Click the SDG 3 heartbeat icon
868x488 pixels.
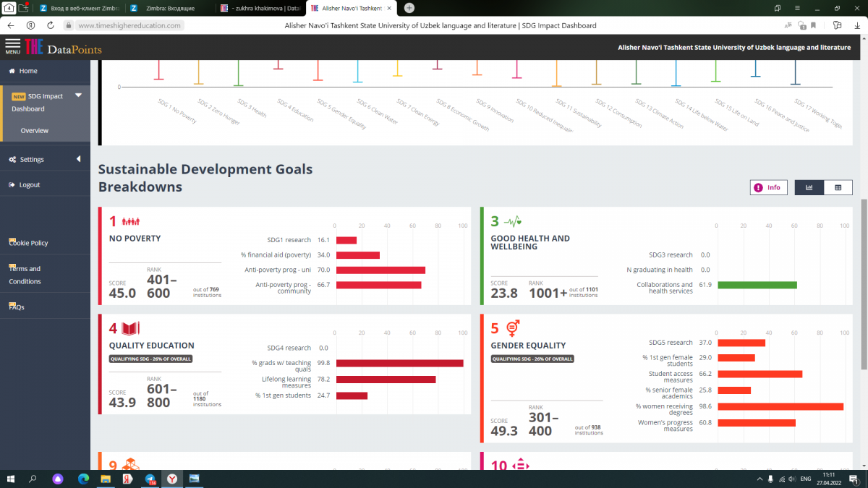(x=513, y=221)
